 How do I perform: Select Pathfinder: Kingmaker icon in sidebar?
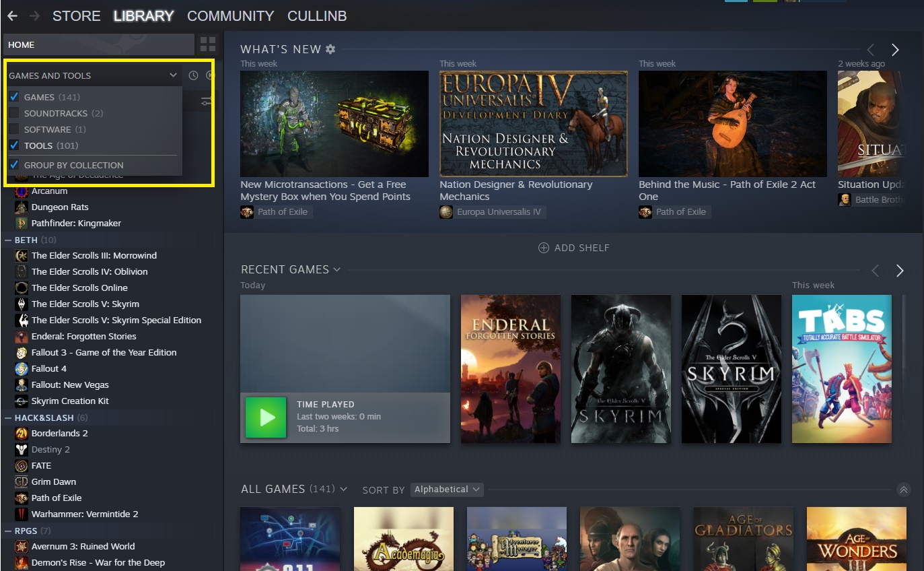tap(22, 224)
